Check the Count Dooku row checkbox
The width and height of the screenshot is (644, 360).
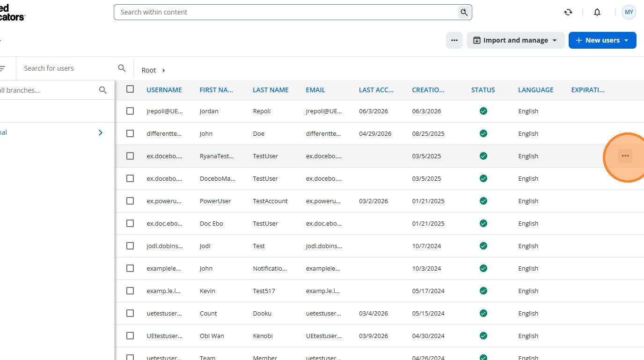click(x=130, y=313)
